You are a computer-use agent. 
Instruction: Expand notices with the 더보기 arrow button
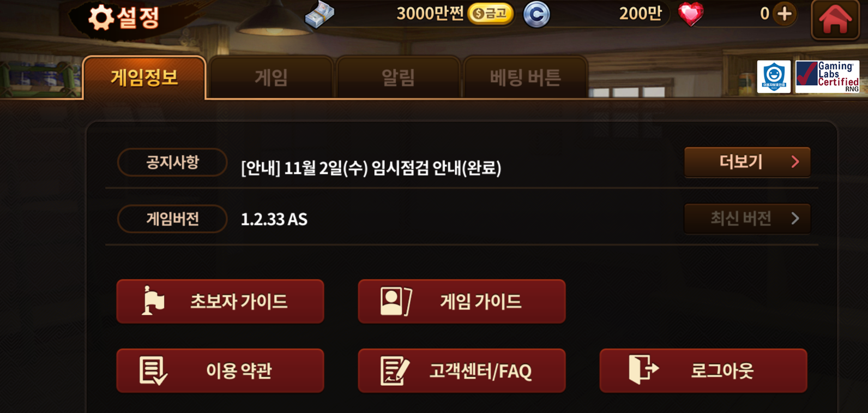point(747,162)
